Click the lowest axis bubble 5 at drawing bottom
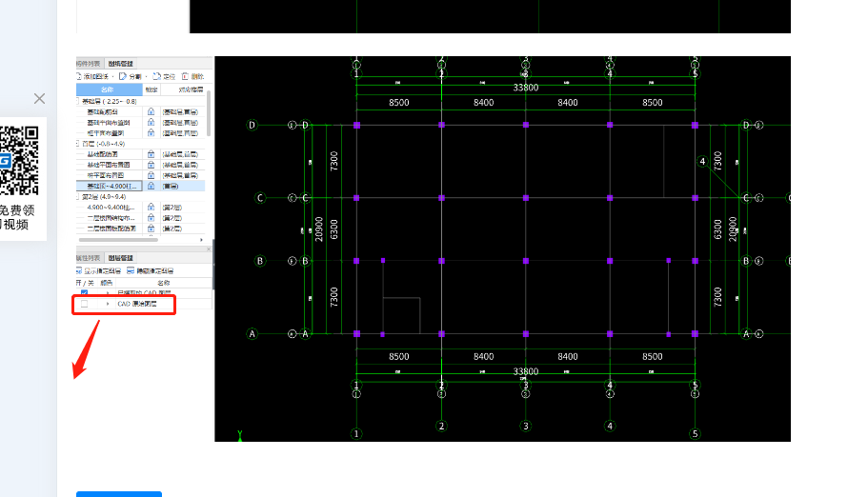 tap(696, 434)
